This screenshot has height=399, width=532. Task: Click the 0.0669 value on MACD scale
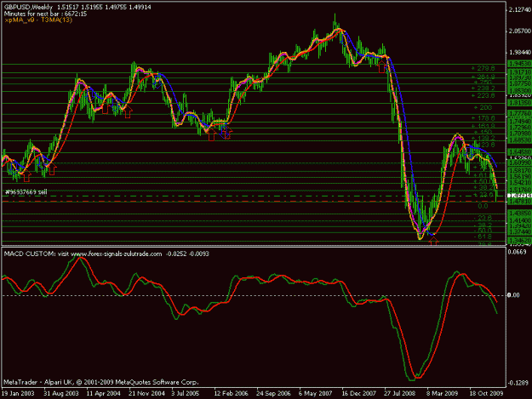pyautogui.click(x=517, y=252)
